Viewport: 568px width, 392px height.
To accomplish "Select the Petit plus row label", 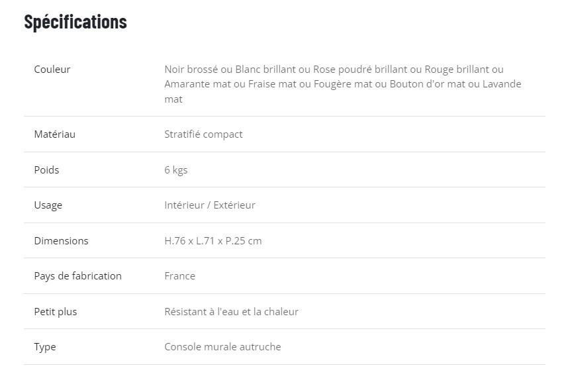I will point(56,312).
